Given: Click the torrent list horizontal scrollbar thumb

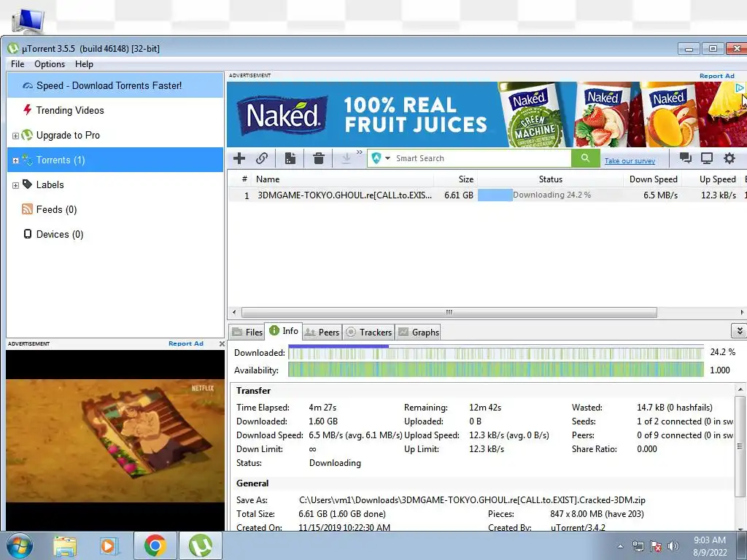Looking at the screenshot, I should pyautogui.click(x=449, y=312).
